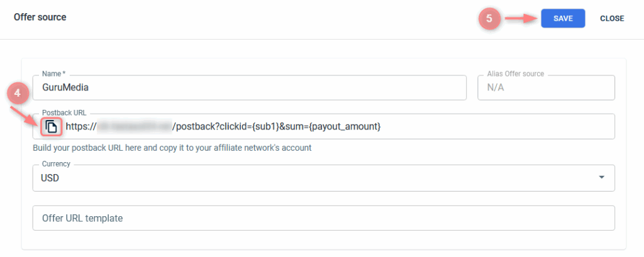Click the Offer URL template input
The height and width of the screenshot is (257, 644).
pos(323,218)
